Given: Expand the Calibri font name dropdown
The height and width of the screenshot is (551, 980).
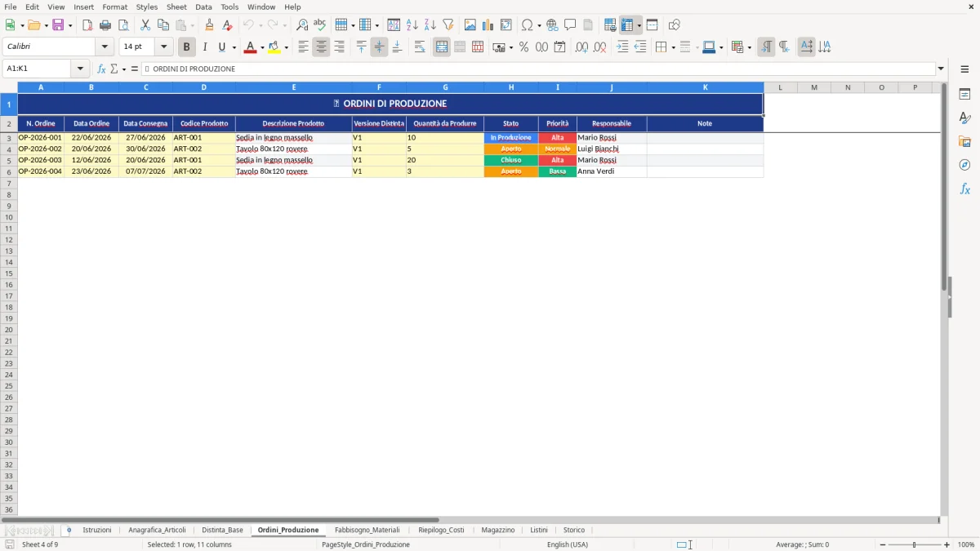Looking at the screenshot, I should tap(105, 47).
